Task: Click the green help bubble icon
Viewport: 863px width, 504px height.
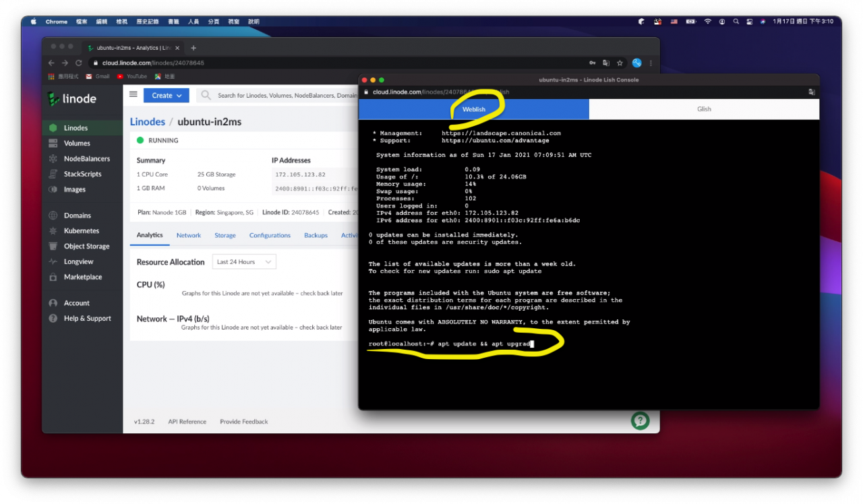Action: click(x=640, y=420)
